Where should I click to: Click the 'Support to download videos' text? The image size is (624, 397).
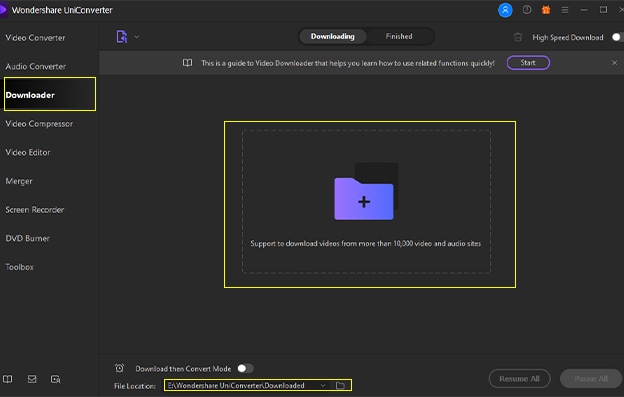pyautogui.click(x=365, y=243)
